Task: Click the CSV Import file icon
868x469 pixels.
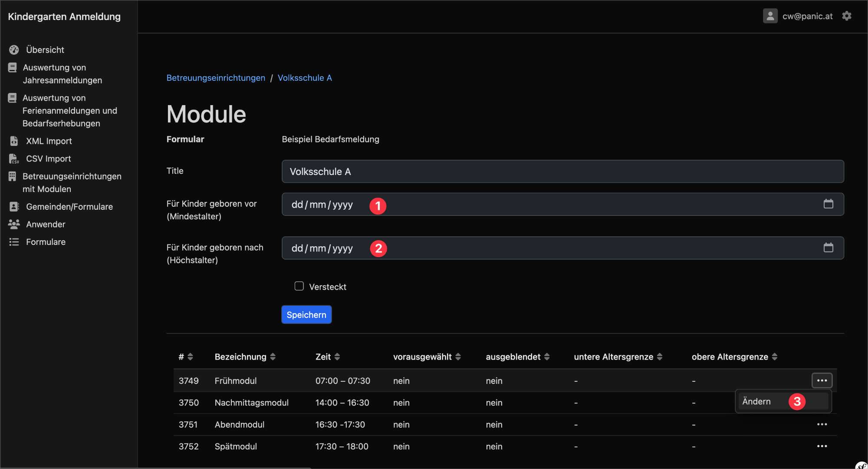Action: pos(14,159)
